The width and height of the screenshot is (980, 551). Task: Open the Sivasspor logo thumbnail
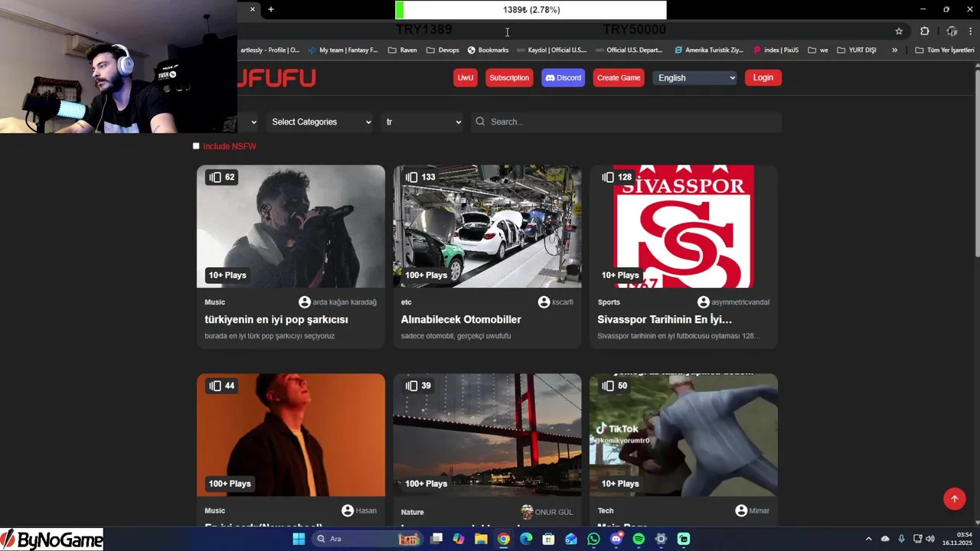click(x=684, y=227)
